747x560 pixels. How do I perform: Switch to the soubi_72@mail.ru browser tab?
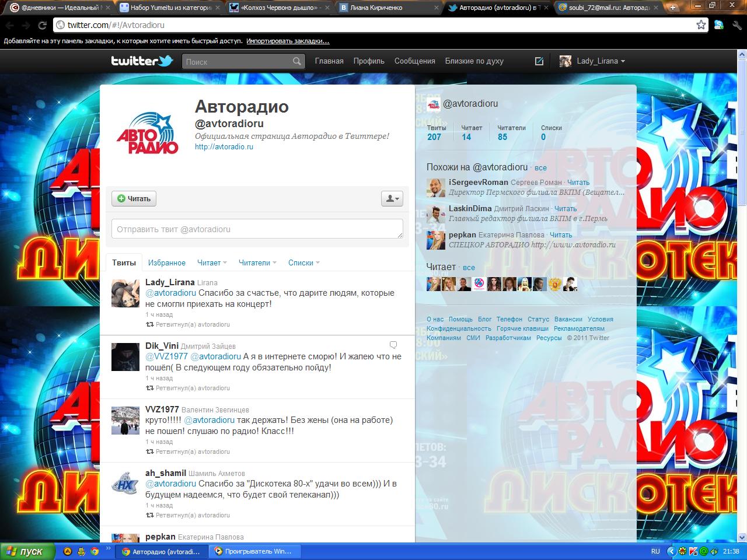pyautogui.click(x=609, y=8)
